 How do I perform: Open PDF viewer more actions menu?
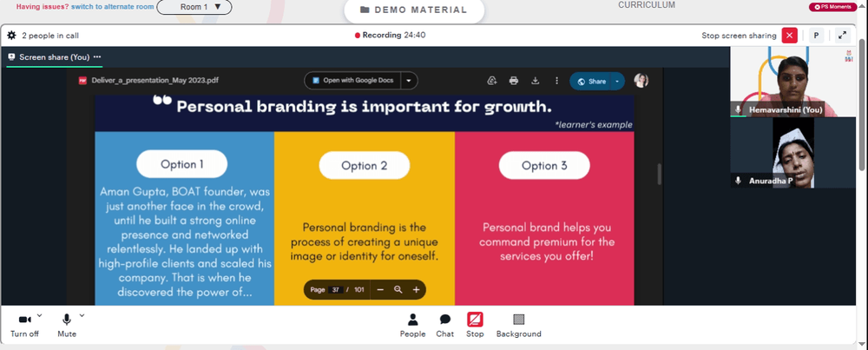coord(556,81)
